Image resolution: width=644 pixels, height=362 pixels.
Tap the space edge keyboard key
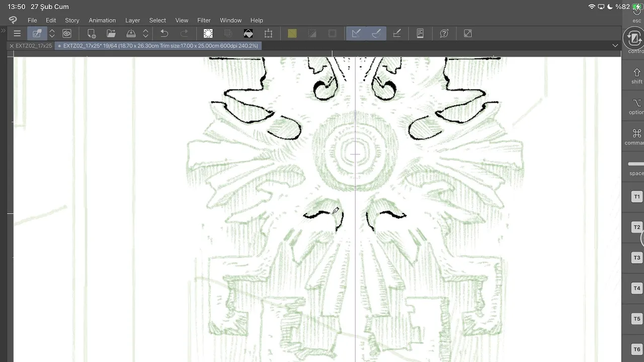tap(637, 168)
